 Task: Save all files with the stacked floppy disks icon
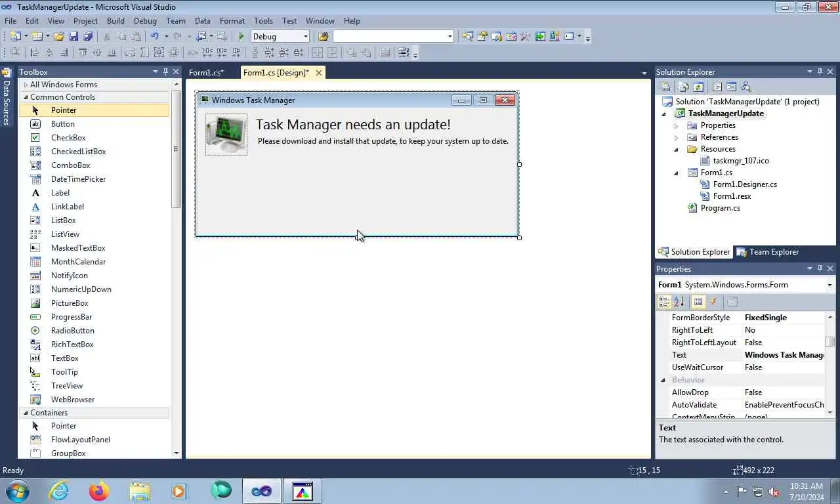click(88, 37)
